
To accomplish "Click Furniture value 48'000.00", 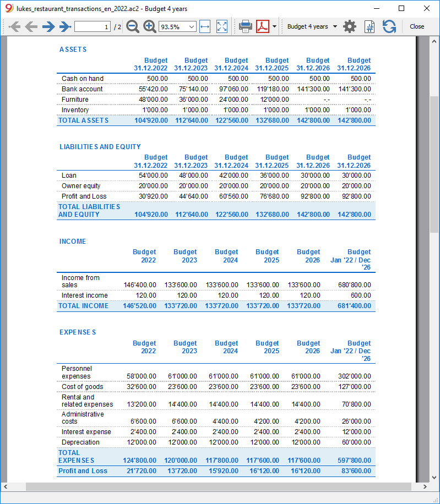I will pyautogui.click(x=153, y=100).
